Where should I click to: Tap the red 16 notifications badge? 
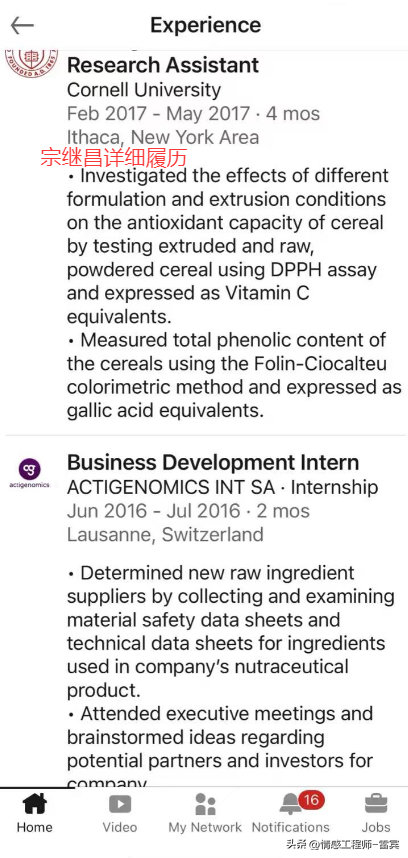[311, 800]
